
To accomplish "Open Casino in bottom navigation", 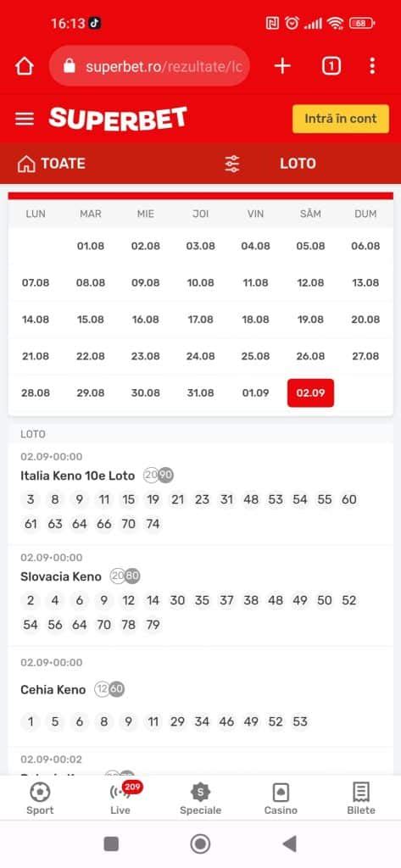I will tap(281, 798).
